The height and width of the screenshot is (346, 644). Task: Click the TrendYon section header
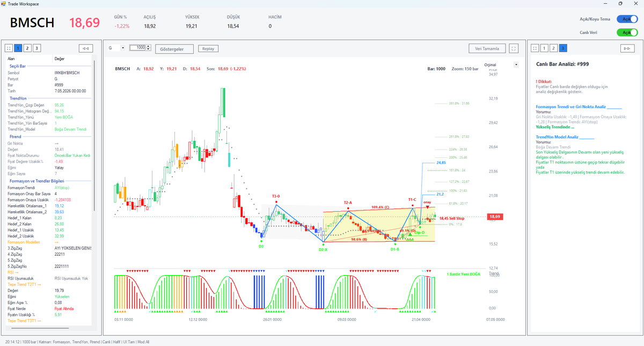click(x=18, y=98)
